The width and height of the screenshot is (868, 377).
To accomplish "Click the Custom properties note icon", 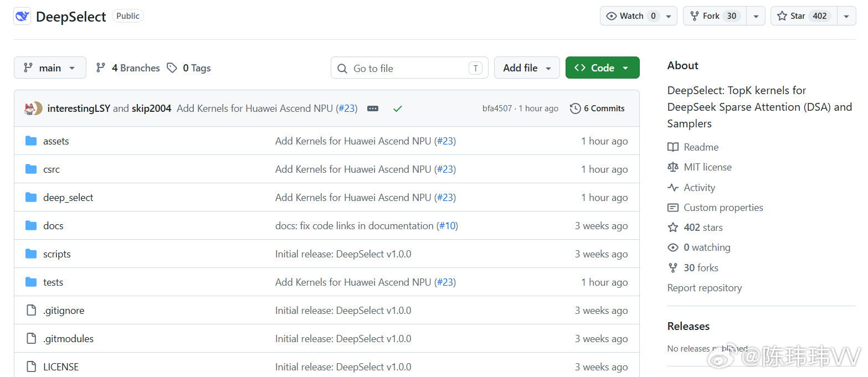I will (x=673, y=208).
